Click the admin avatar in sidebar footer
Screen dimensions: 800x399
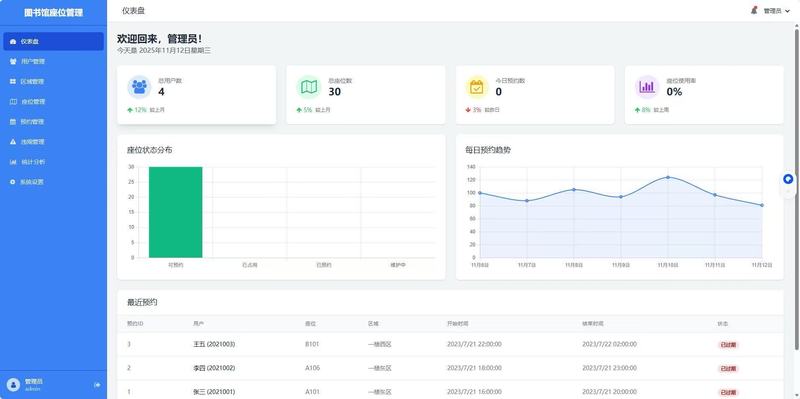14,385
